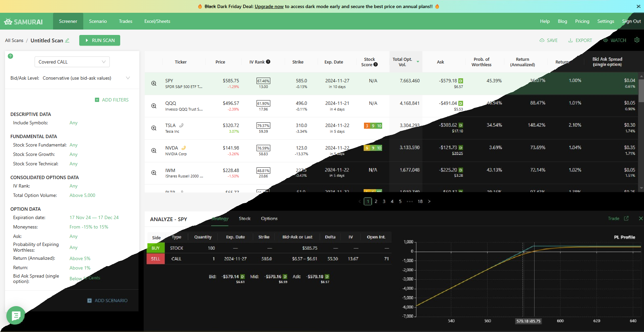Viewport: 644px width, 332px height.
Task: Click the Upgrade now link
Action: pos(269,6)
